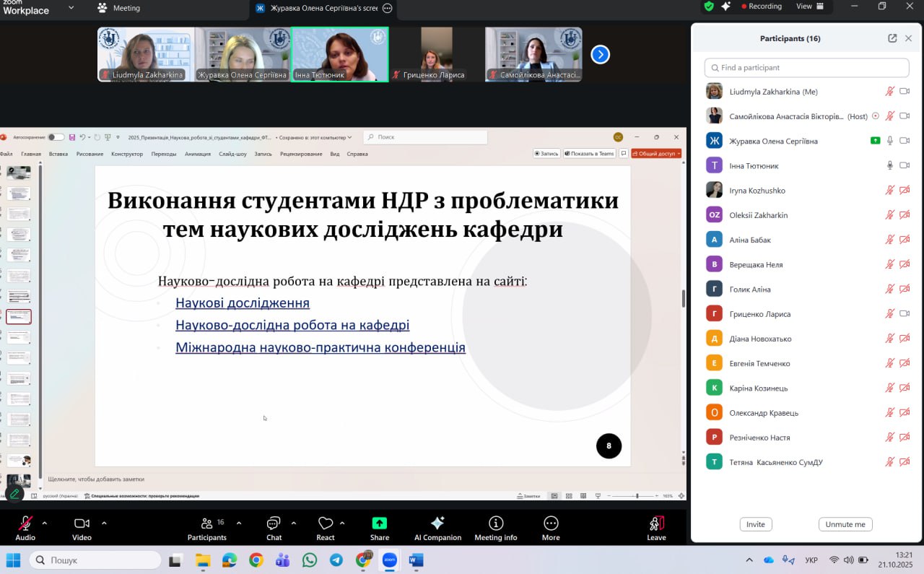Expand the Audio options arrow

(x=45, y=523)
